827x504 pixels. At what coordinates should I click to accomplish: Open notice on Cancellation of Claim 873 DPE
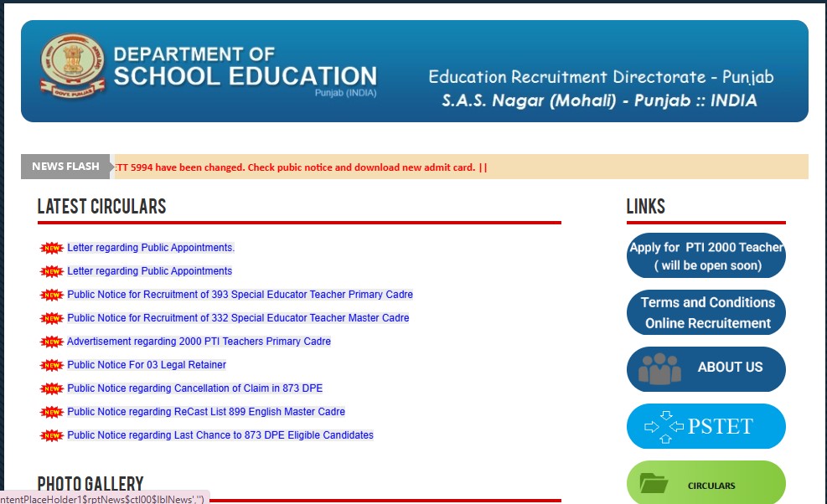click(x=195, y=388)
